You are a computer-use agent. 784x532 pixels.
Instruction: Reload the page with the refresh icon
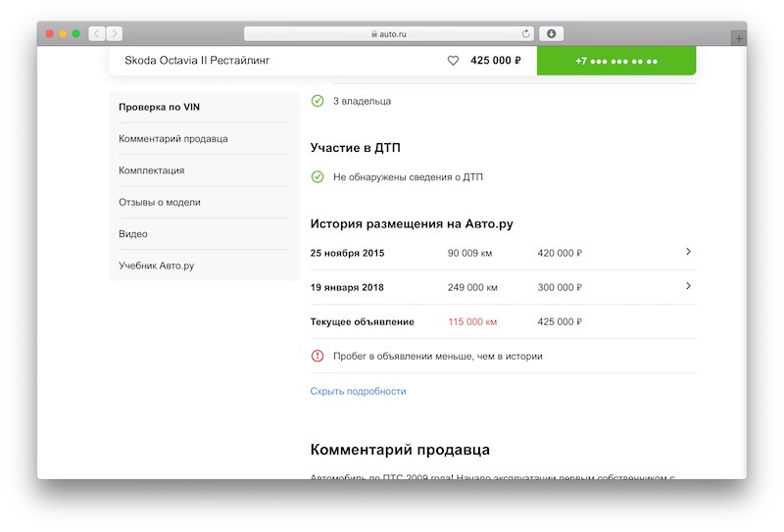pos(525,33)
